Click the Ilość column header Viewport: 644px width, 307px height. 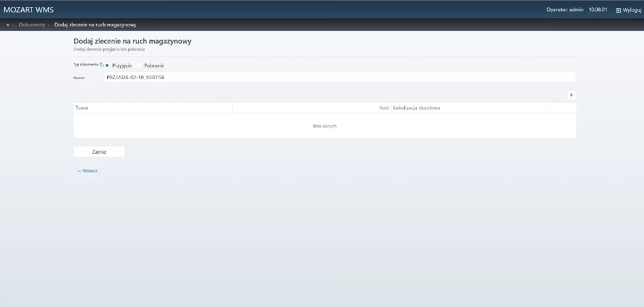pyautogui.click(x=384, y=108)
